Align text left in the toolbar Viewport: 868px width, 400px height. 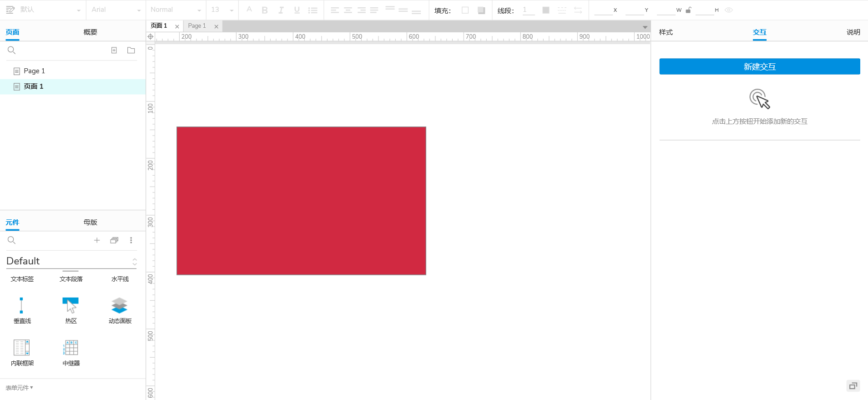[335, 10]
